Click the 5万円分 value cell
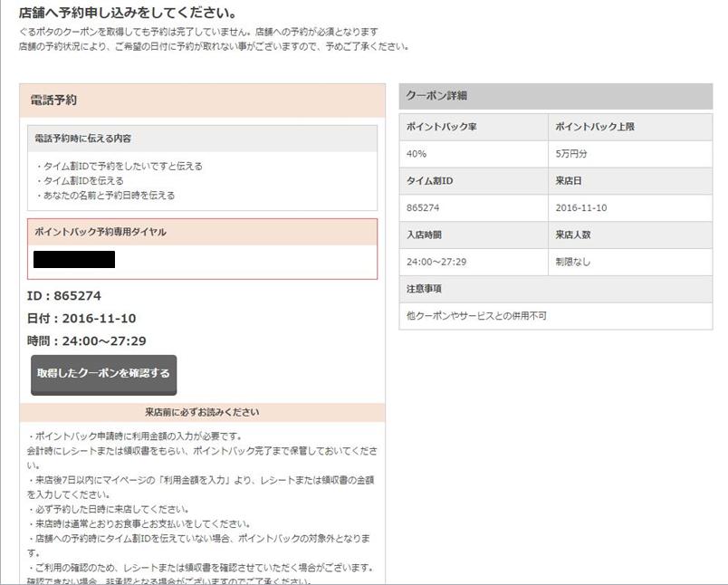Screen dimensions: 728x585 point(571,154)
